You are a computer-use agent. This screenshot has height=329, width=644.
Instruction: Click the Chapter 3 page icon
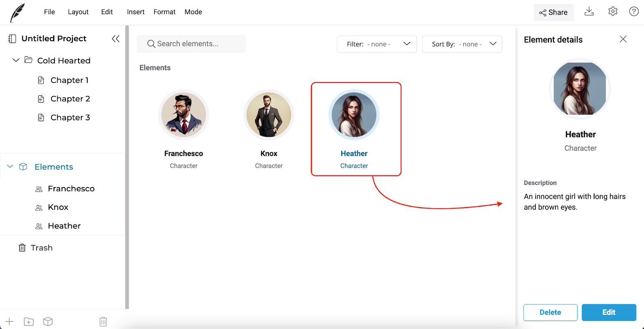[x=41, y=117]
